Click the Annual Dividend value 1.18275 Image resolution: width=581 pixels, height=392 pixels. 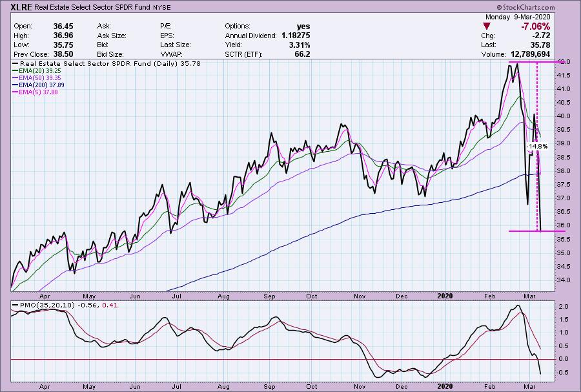[296, 36]
